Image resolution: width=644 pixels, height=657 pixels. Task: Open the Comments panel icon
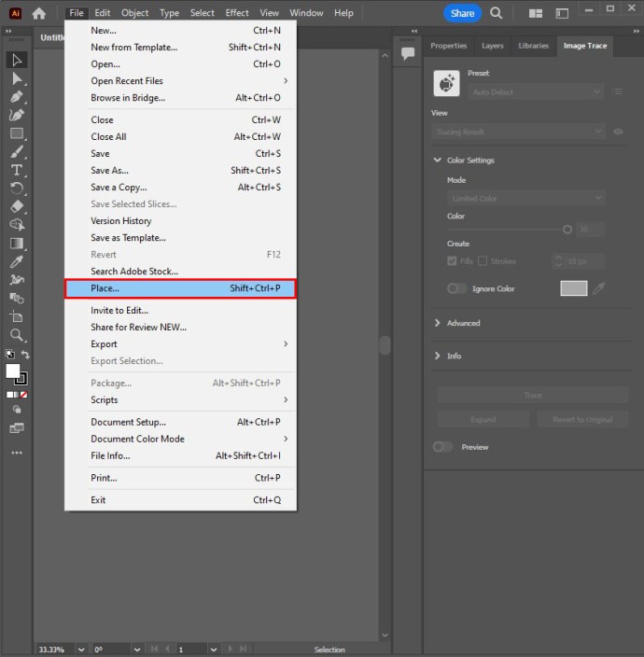pos(407,53)
